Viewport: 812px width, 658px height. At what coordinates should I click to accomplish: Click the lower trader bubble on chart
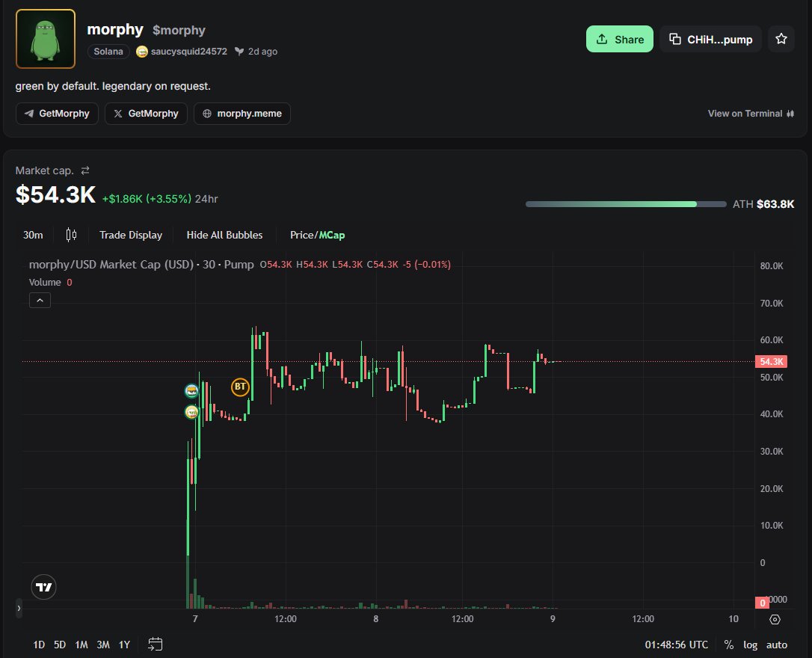coord(191,412)
